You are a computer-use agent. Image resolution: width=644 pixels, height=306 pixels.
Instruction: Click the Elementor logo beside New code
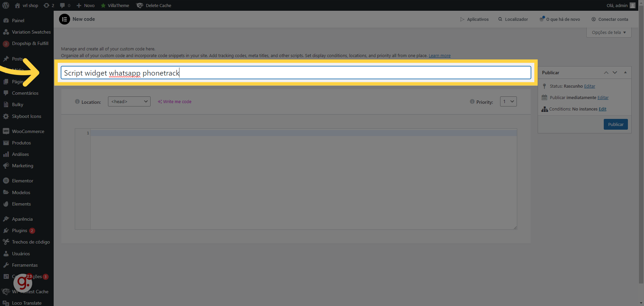point(64,19)
